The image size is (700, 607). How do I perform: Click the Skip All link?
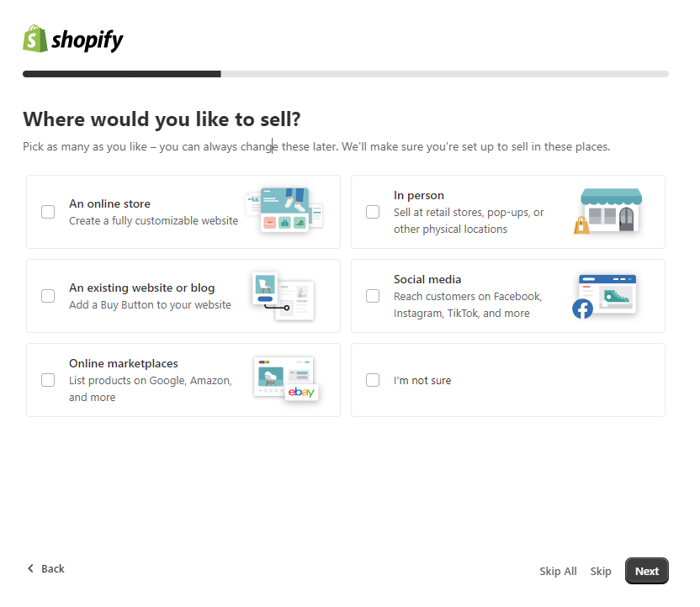pos(558,572)
